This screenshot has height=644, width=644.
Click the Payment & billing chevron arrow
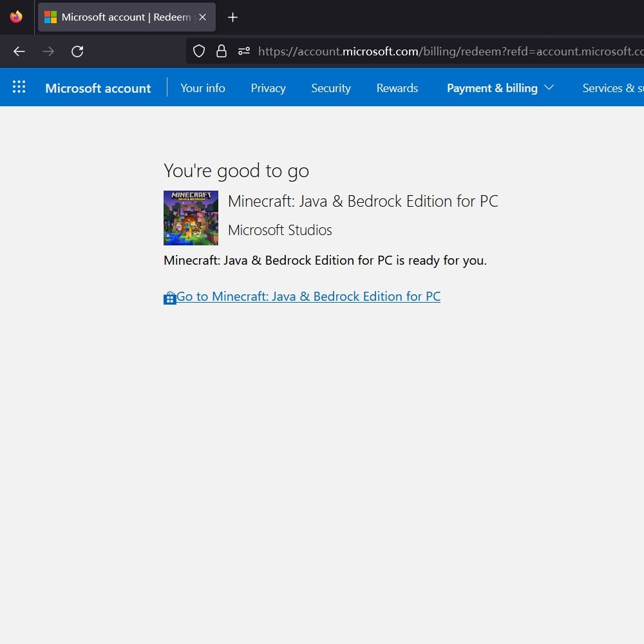pos(549,88)
